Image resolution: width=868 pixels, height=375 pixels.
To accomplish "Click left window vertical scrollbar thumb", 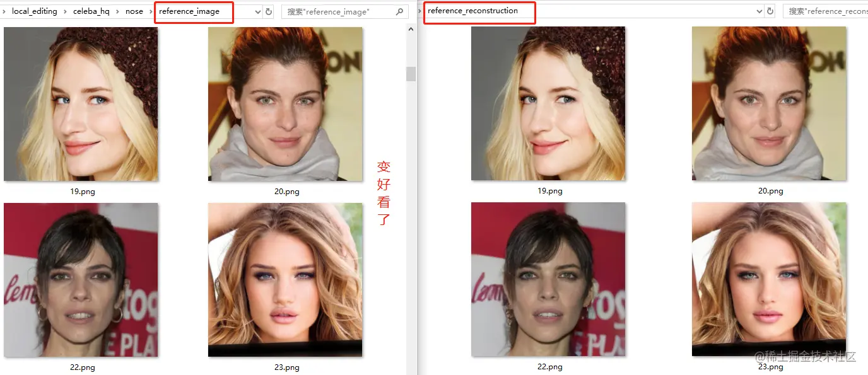I will tap(411, 74).
